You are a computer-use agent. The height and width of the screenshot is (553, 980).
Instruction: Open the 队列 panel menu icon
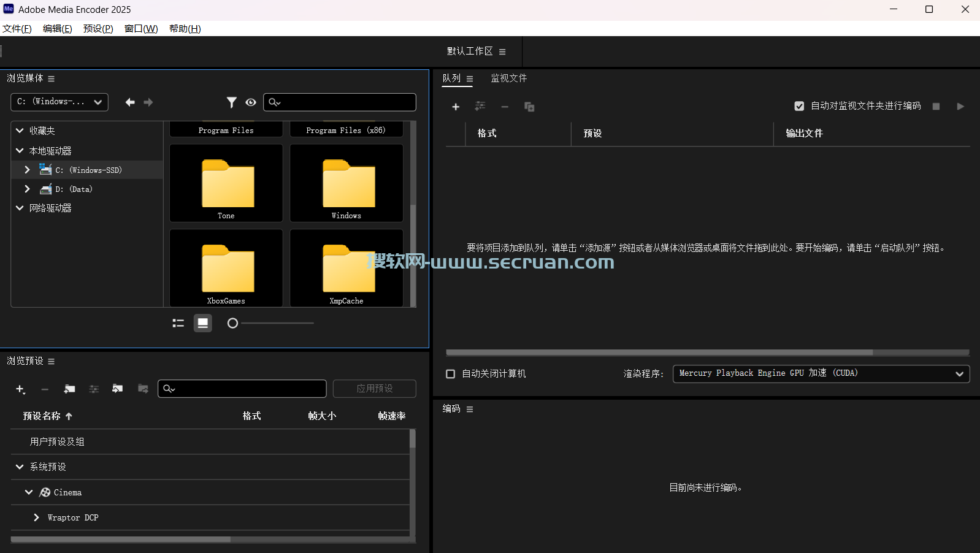470,78
